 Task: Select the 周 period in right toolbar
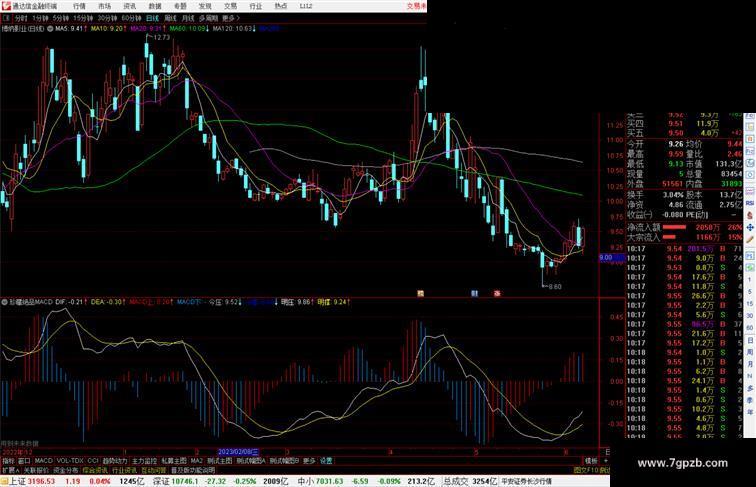750,352
